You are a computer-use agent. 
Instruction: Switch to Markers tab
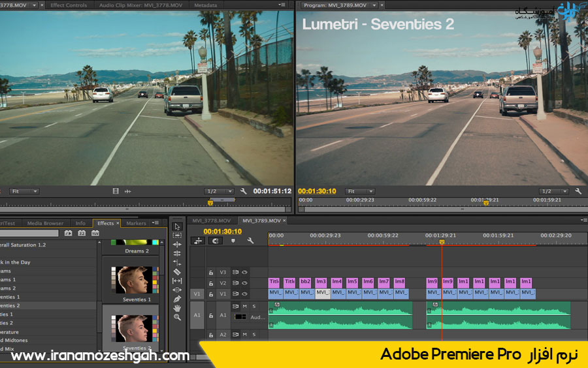(136, 223)
